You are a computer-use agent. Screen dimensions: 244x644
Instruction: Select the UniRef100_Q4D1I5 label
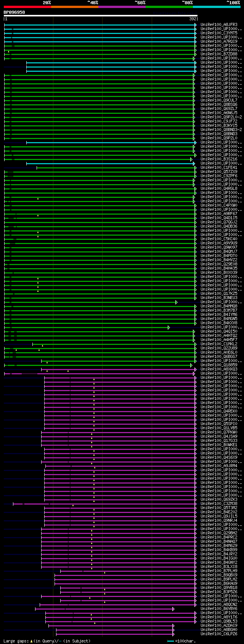219,218
